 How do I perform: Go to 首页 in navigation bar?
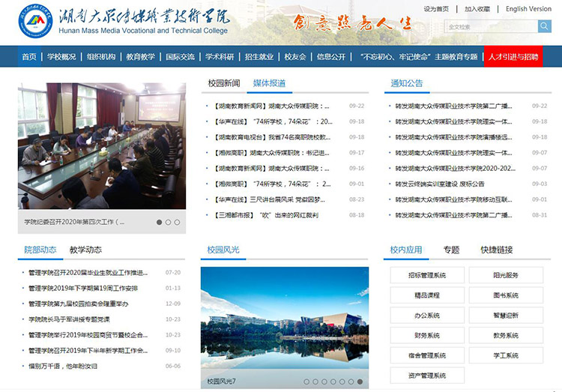click(29, 57)
